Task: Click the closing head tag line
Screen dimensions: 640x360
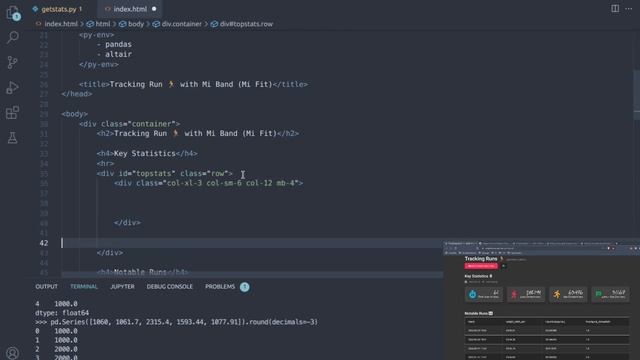Action: [x=77, y=94]
